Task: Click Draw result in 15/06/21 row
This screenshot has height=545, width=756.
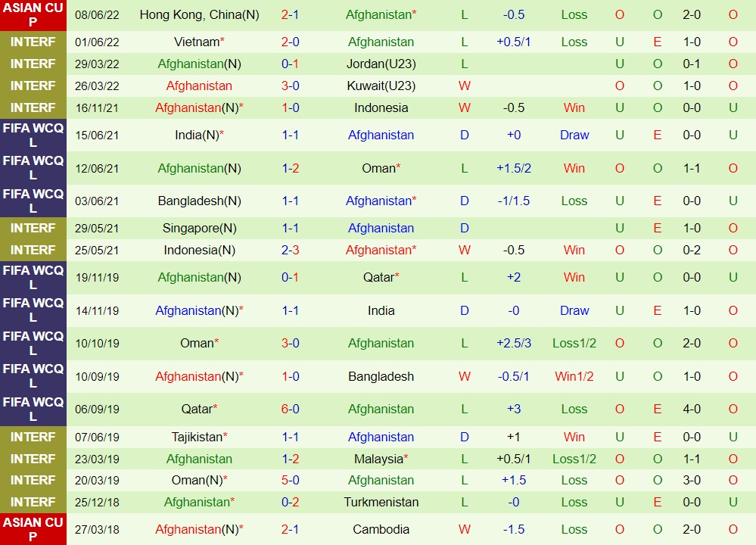Action: 574,135
